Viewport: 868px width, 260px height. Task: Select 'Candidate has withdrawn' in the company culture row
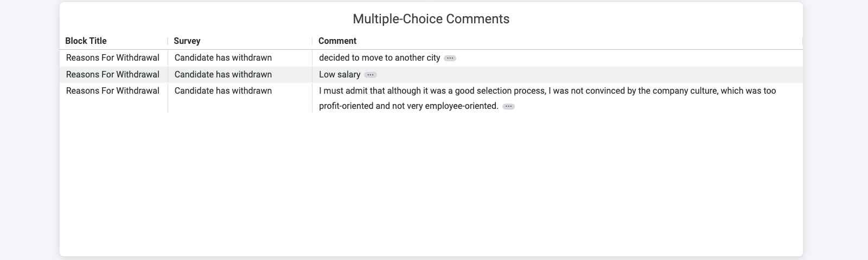[223, 91]
